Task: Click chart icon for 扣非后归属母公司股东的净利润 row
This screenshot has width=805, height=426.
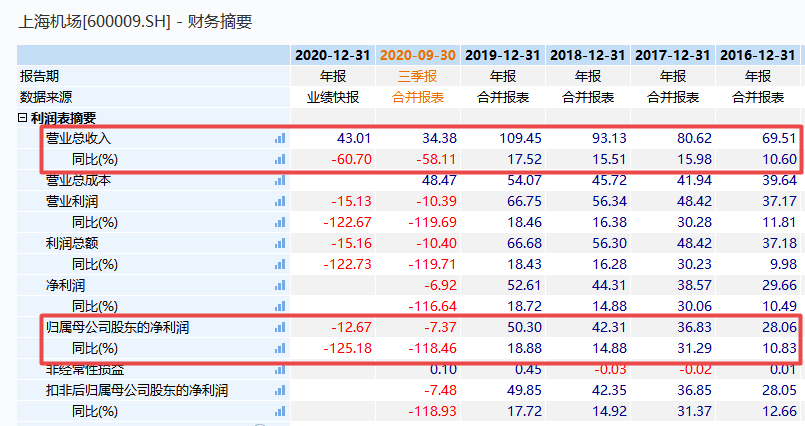Action: pos(280,390)
